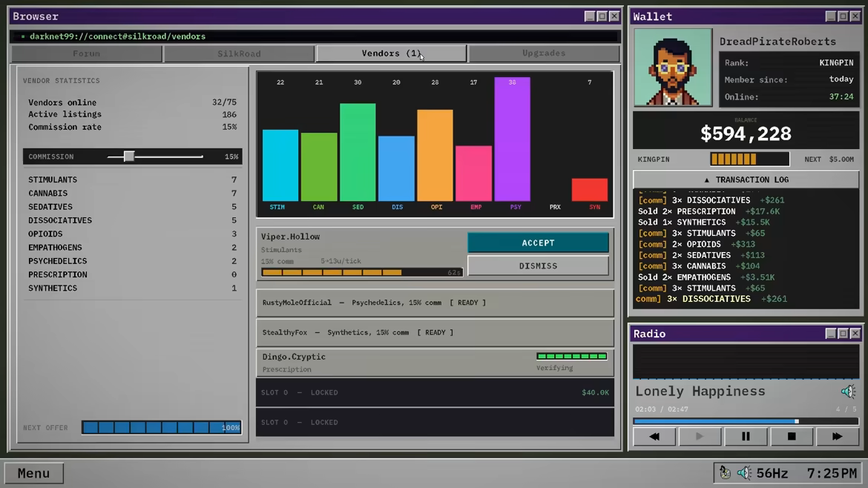This screenshot has width=868, height=488.
Task: Adjust the commission slider handle
Action: [129, 156]
